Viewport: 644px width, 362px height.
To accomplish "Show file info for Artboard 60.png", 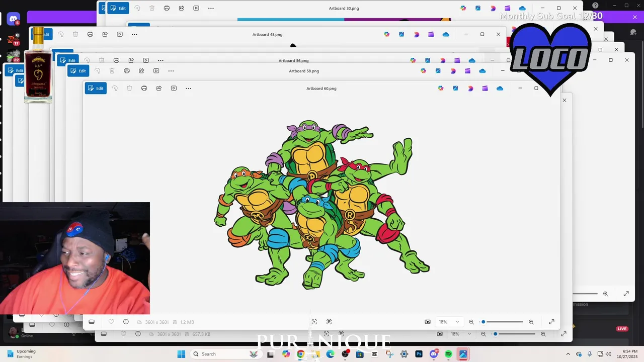I will 126,322.
